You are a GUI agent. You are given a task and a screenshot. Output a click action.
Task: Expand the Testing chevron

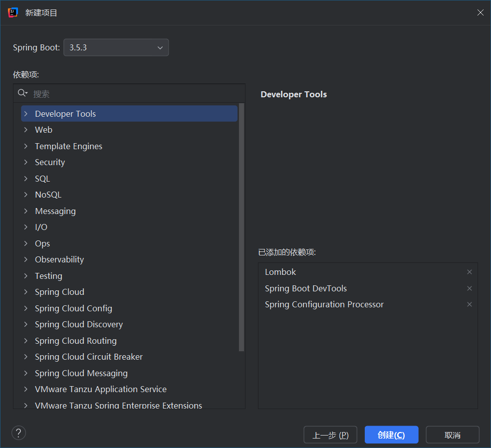coord(26,276)
